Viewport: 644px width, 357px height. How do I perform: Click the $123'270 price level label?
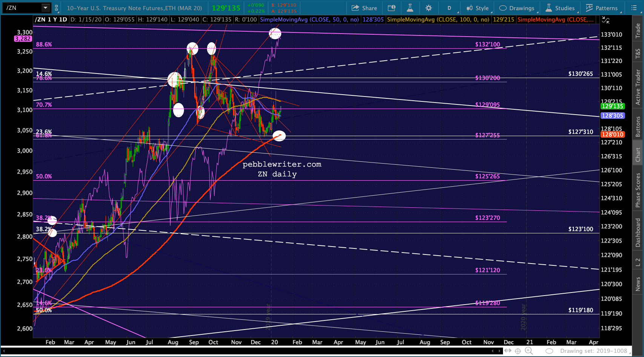point(488,218)
